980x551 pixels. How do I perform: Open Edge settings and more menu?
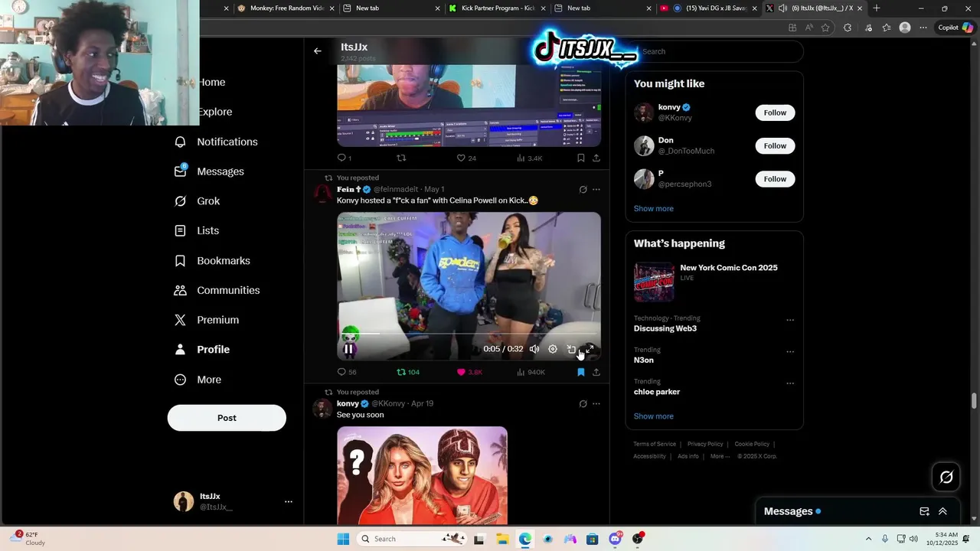(x=923, y=28)
